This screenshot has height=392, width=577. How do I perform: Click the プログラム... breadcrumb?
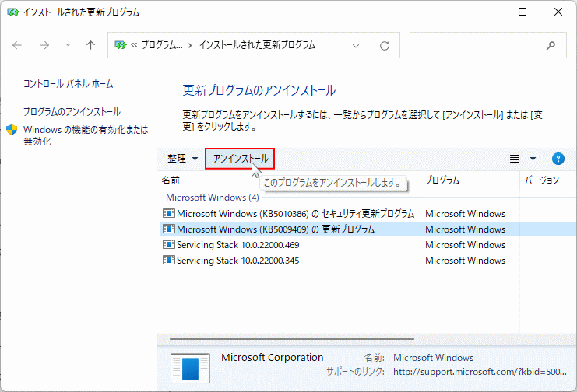162,45
